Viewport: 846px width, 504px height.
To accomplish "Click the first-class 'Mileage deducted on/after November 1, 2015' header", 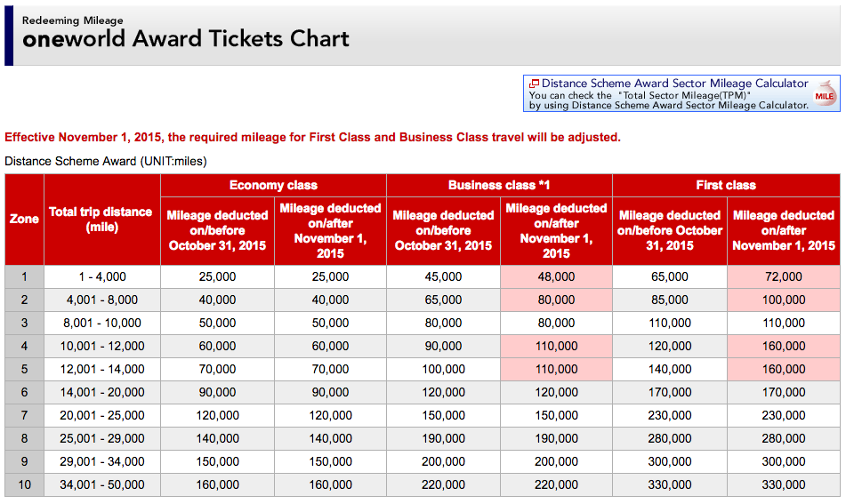I will point(784,231).
